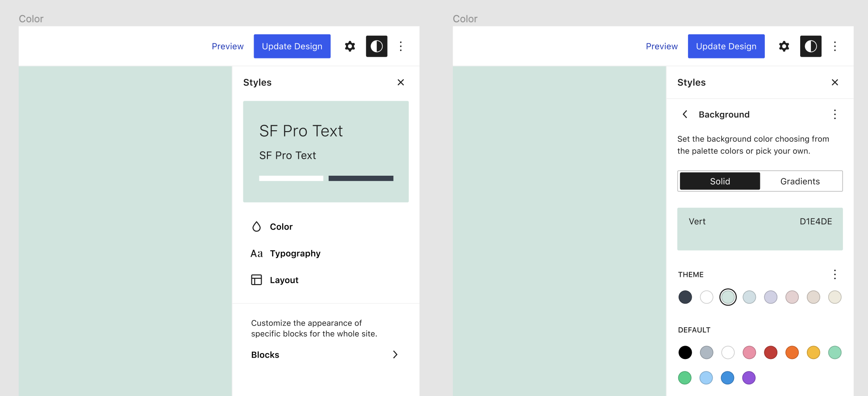Image resolution: width=868 pixels, height=396 pixels.
Task: Click the SF Pro Text style preview card
Action: [326, 152]
